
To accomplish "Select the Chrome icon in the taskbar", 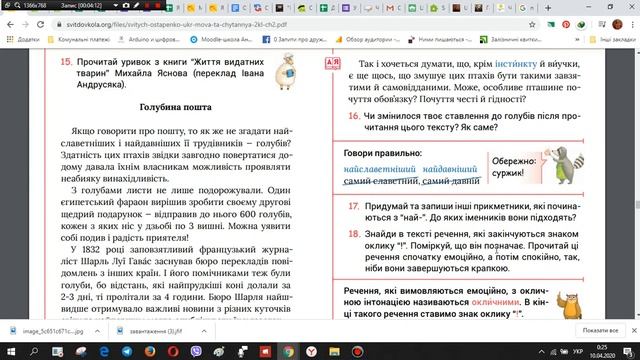I will [288, 351].
